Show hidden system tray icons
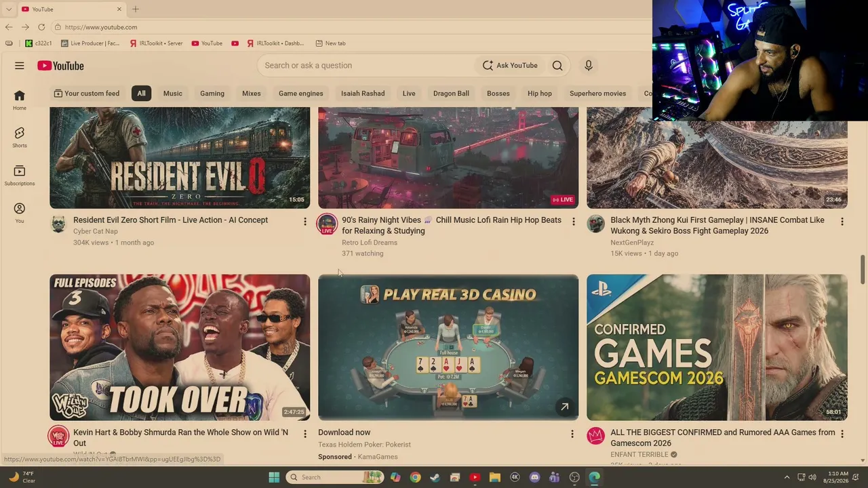The image size is (868, 488). 787,477
